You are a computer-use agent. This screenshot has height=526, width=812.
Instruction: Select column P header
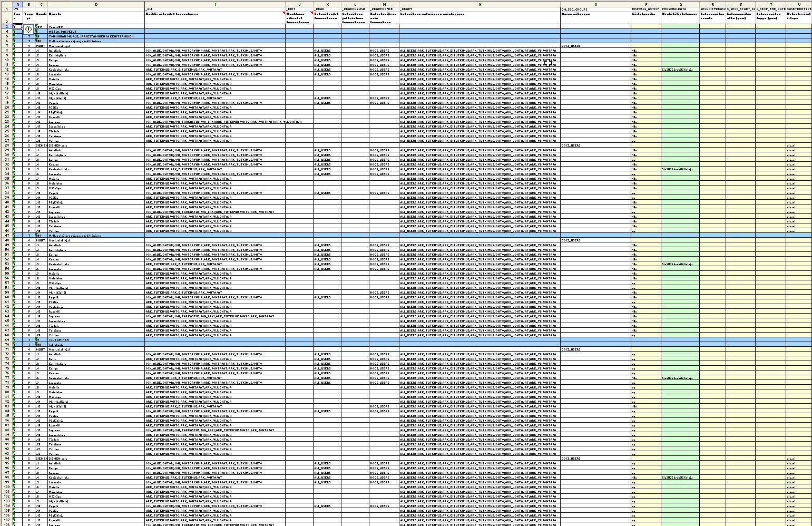click(646, 4)
